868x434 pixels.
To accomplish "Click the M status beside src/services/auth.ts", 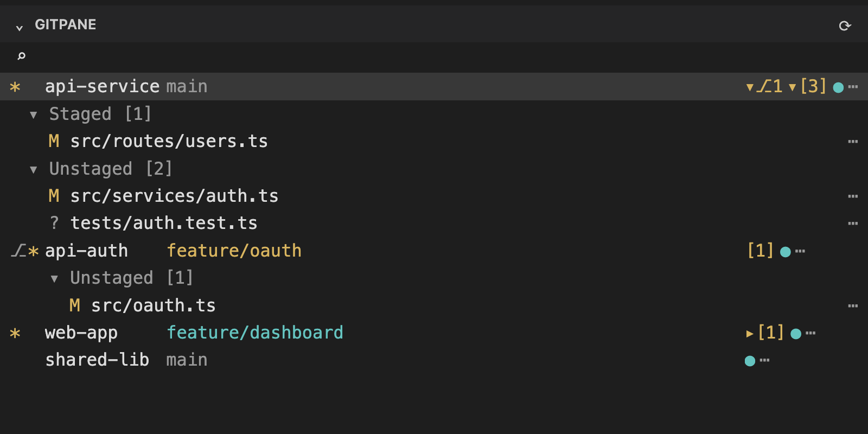I will click(54, 196).
